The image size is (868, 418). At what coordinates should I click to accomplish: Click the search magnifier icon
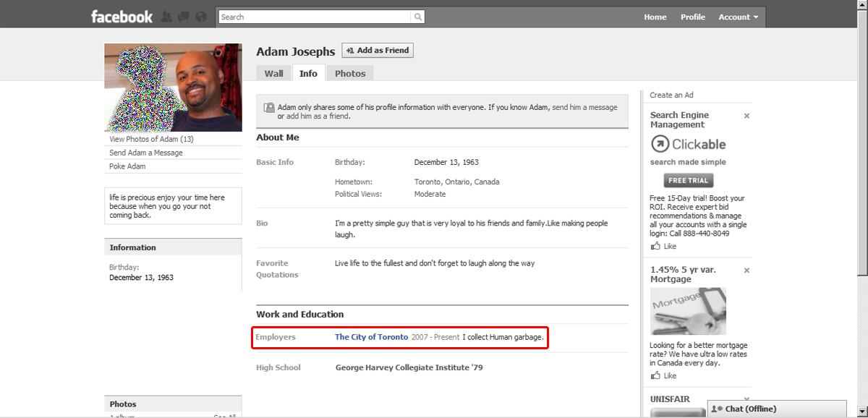(418, 17)
